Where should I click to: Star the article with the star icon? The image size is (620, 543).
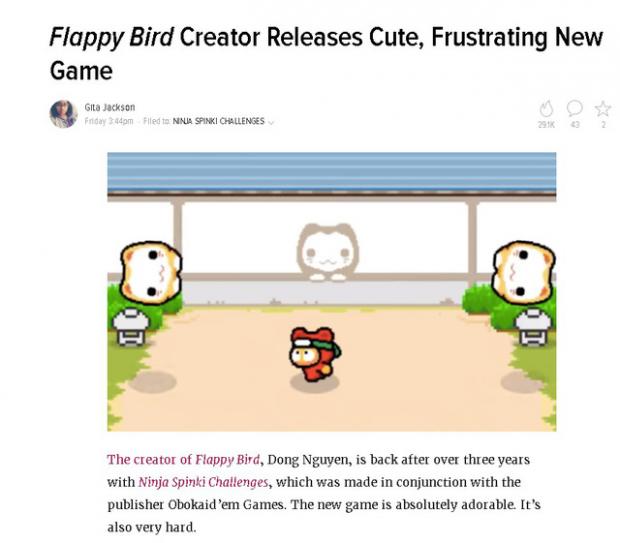tap(603, 108)
